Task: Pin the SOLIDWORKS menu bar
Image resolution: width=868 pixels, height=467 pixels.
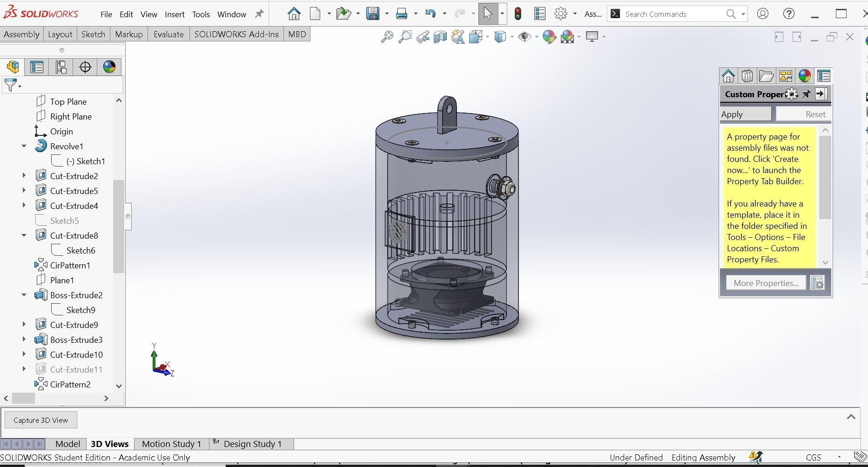Action: point(259,14)
